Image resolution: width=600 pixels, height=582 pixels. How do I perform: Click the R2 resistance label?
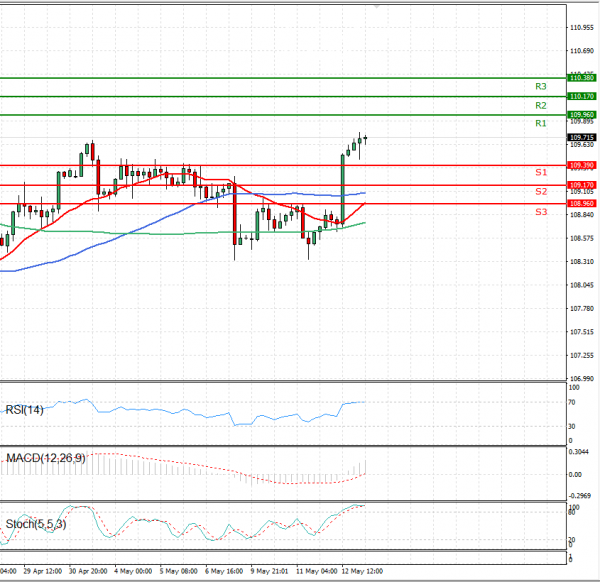click(x=541, y=105)
